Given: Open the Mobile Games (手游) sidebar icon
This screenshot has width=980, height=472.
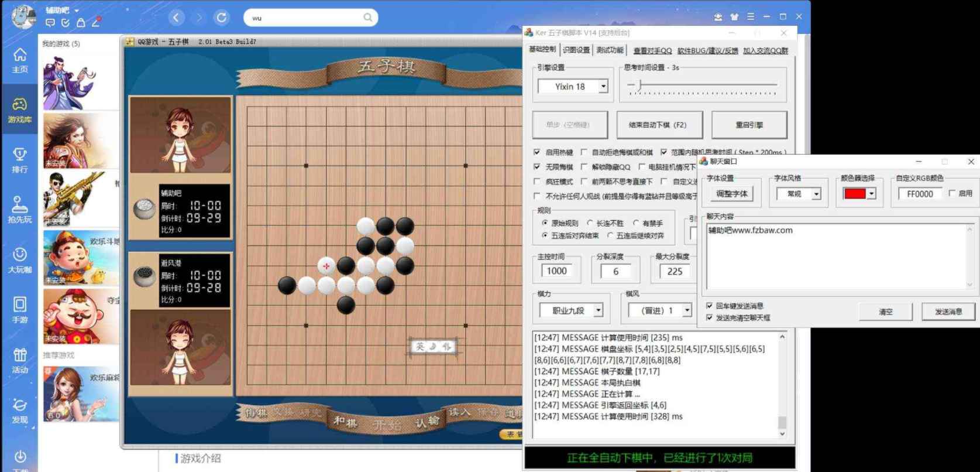Looking at the screenshot, I should click(x=20, y=310).
